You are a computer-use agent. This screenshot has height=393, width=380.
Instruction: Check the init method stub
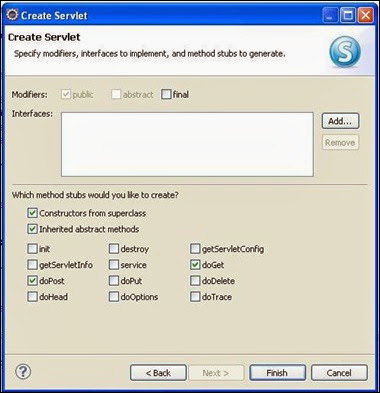32,249
